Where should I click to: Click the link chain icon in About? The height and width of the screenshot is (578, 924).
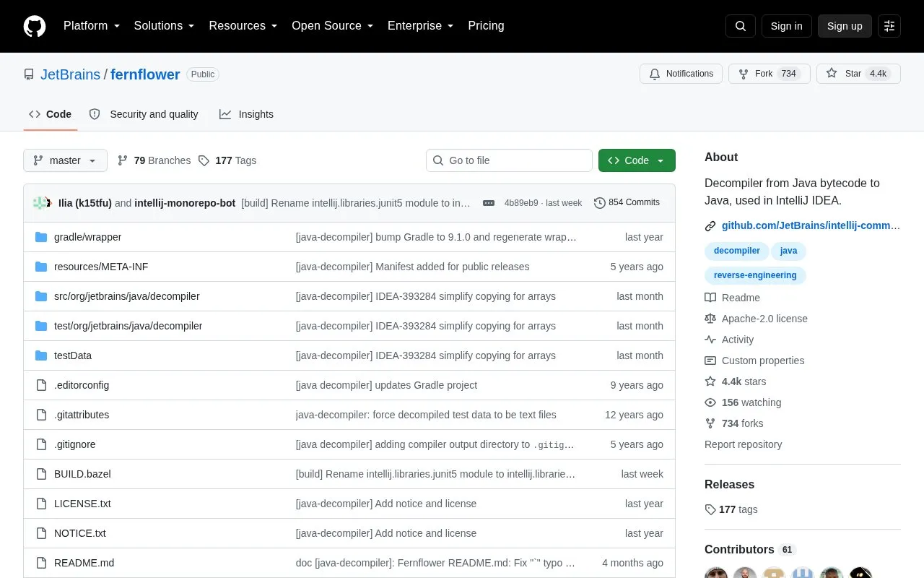pos(710,226)
